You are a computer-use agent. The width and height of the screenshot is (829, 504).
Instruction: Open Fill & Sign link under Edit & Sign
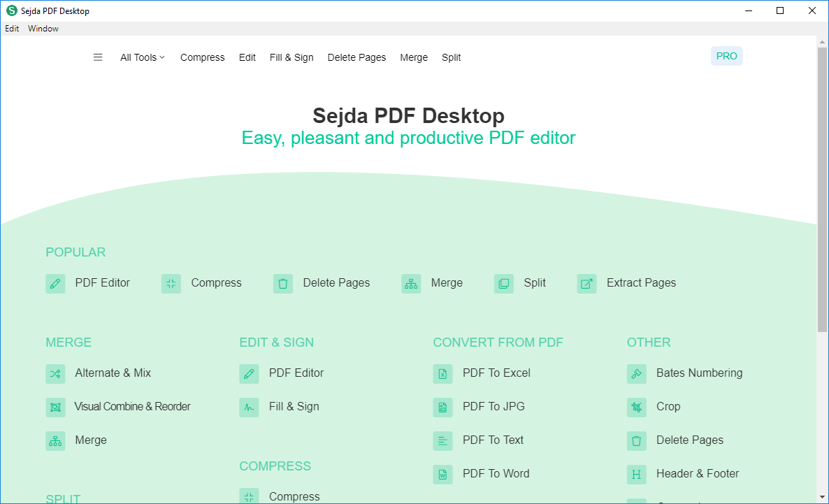point(294,407)
